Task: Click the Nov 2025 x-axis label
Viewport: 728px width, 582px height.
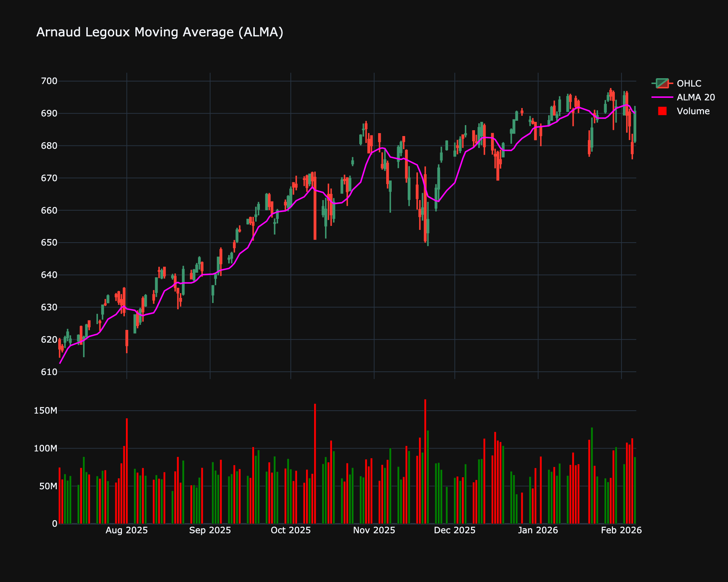Action: (374, 530)
